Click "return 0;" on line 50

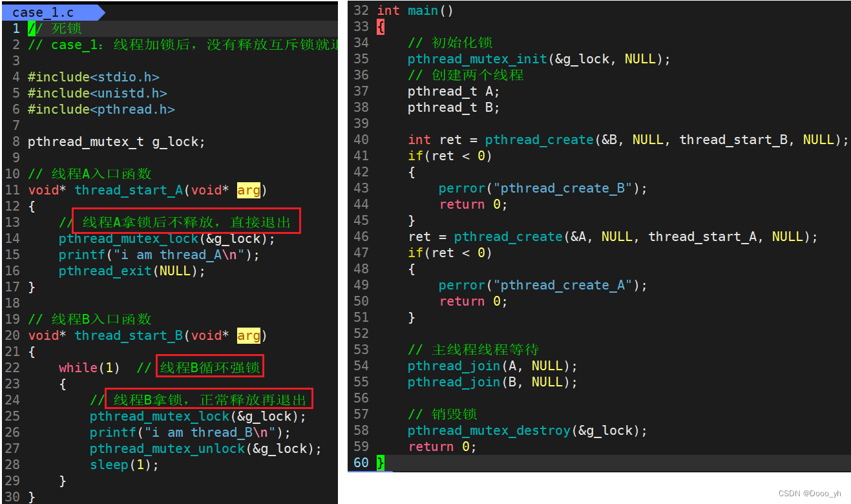tap(473, 301)
